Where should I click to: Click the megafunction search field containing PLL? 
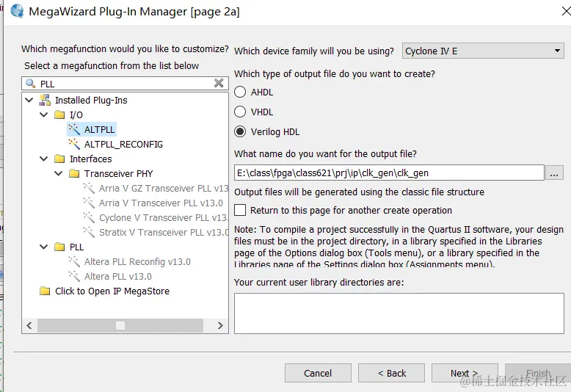tap(125, 84)
